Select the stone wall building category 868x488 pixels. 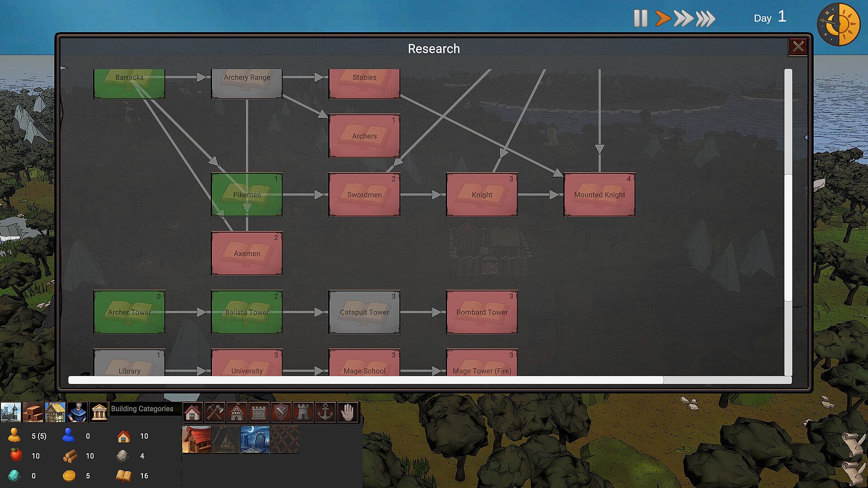pos(259,412)
